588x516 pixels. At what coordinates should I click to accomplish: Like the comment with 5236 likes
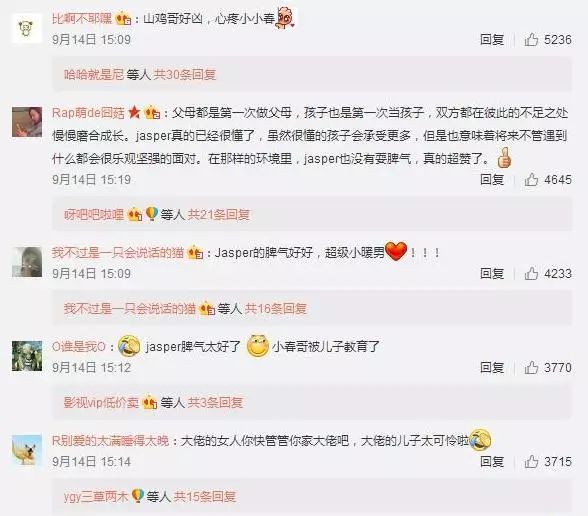click(531, 39)
